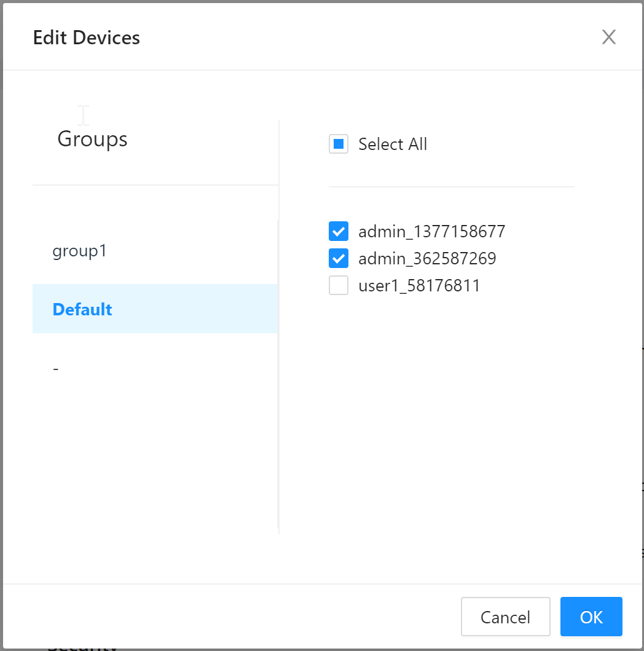This screenshot has width=644, height=651.
Task: Close the Edit Devices dialog with X
Action: [x=609, y=37]
